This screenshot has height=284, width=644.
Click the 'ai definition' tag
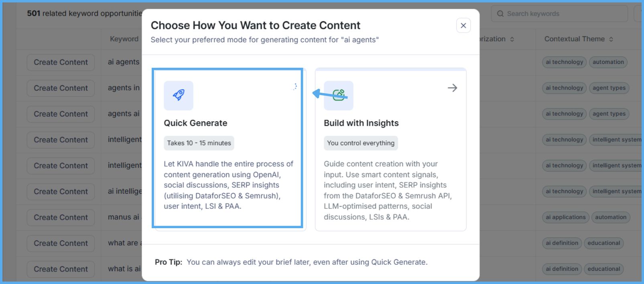pyautogui.click(x=562, y=243)
